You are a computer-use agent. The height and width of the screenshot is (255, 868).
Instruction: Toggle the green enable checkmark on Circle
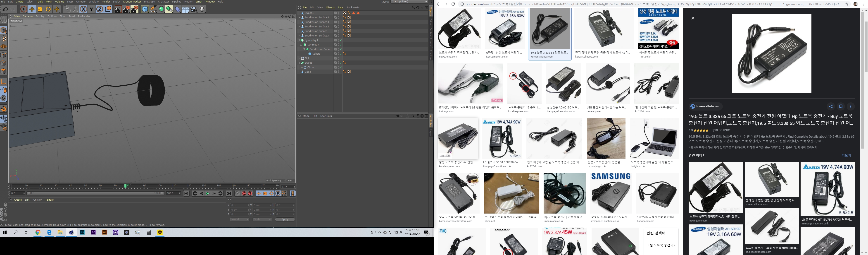pyautogui.click(x=340, y=67)
